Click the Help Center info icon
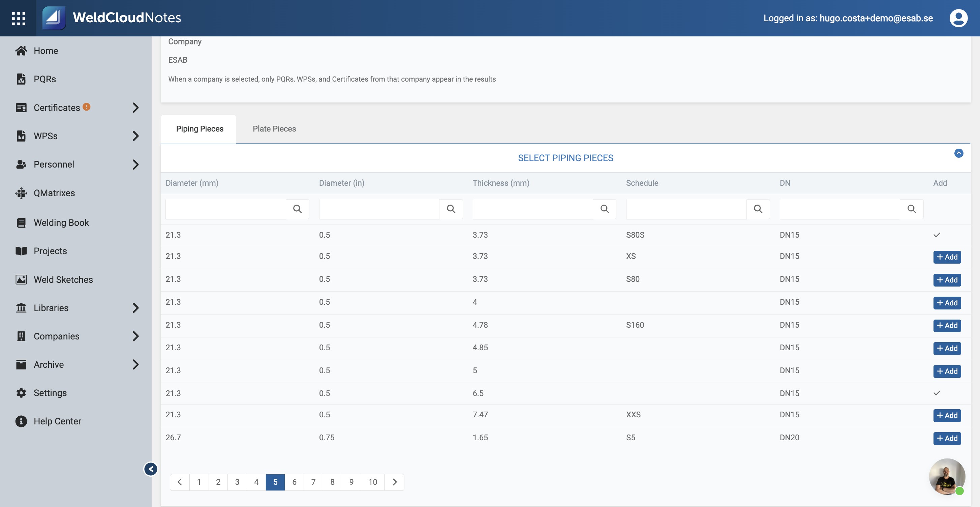The width and height of the screenshot is (980, 507). [21, 421]
